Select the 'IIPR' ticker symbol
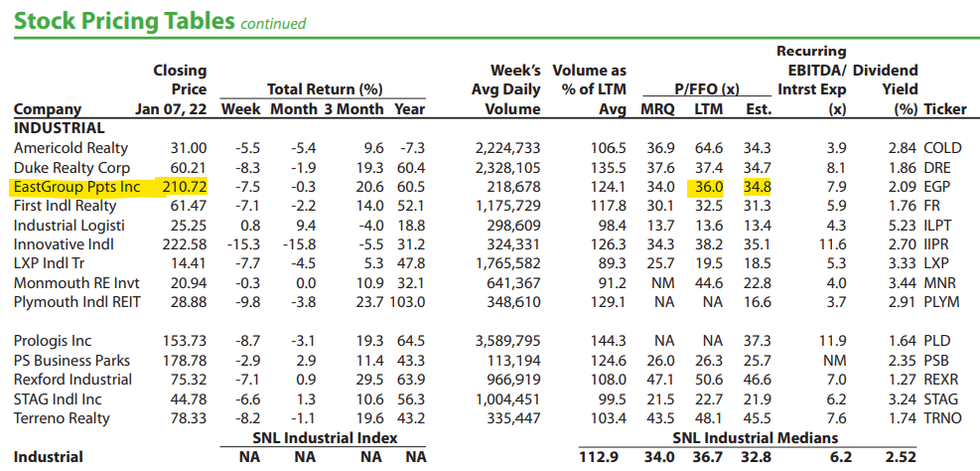Image resolution: width=980 pixels, height=471 pixels. pos(938,243)
